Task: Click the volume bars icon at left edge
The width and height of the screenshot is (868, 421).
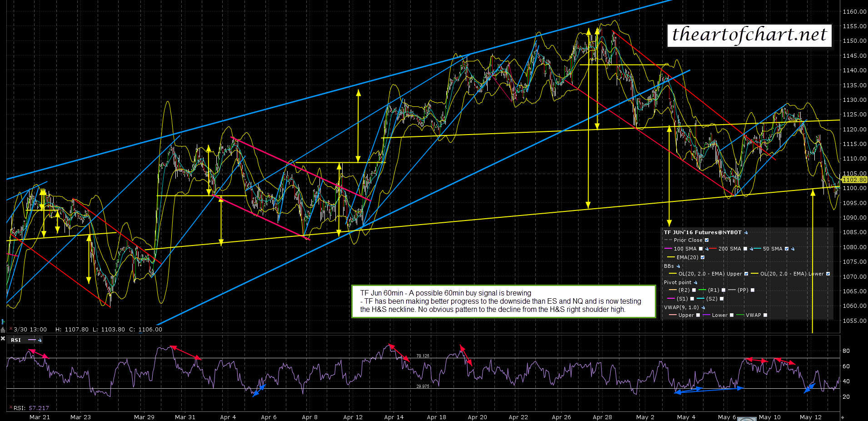Action: click(3, 329)
